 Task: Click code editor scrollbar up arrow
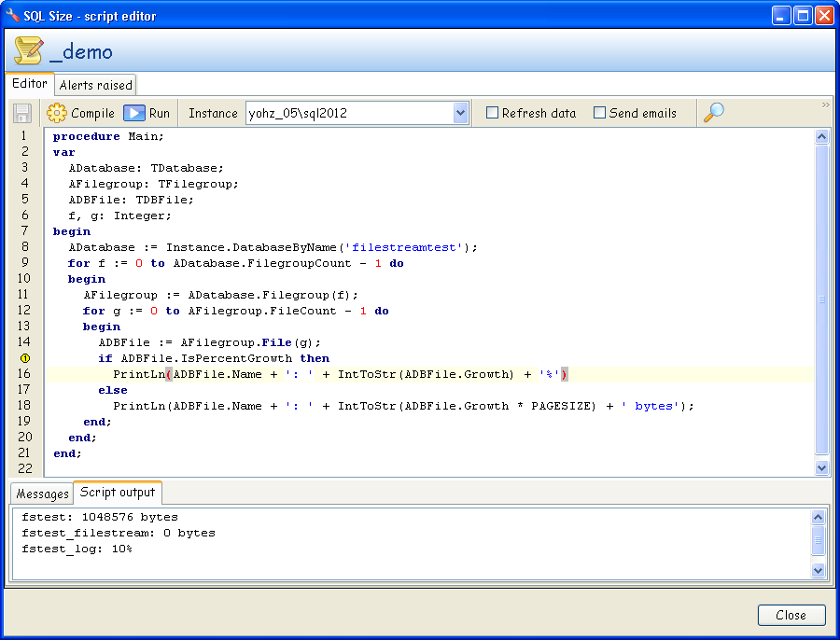[x=821, y=136]
